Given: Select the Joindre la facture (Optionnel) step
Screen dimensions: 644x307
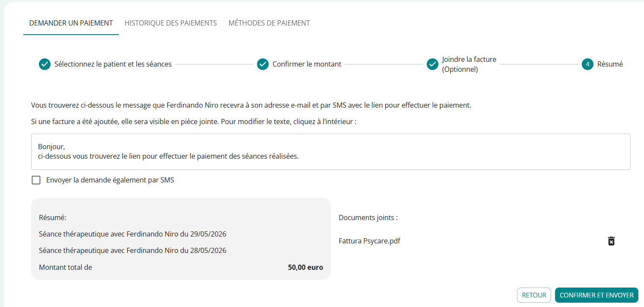Looking at the screenshot, I should pos(469,64).
